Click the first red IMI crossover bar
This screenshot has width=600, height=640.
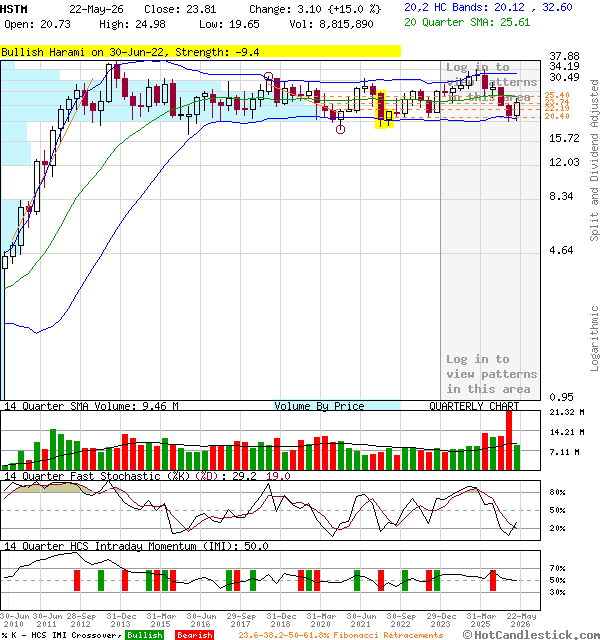pyautogui.click(x=77, y=580)
